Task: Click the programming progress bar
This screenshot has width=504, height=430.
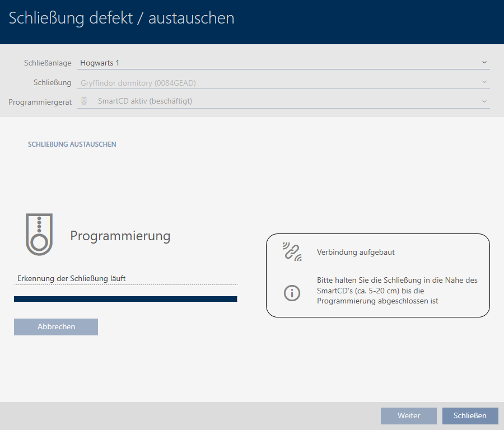Action: coord(125,299)
